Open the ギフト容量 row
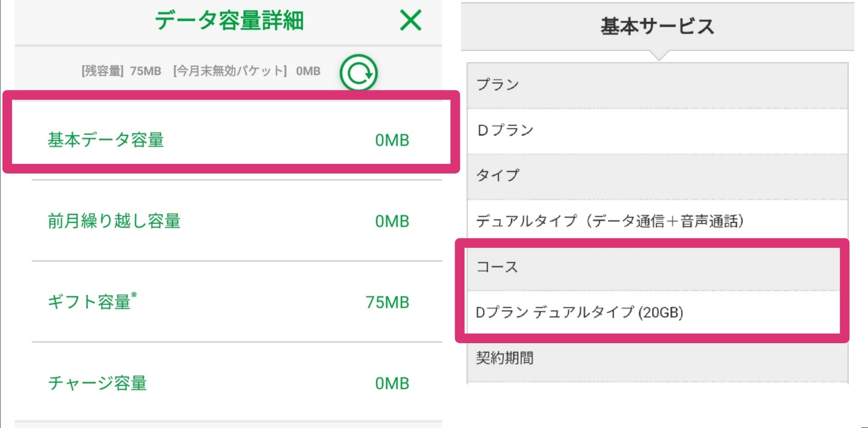The image size is (868, 428). coord(92,302)
